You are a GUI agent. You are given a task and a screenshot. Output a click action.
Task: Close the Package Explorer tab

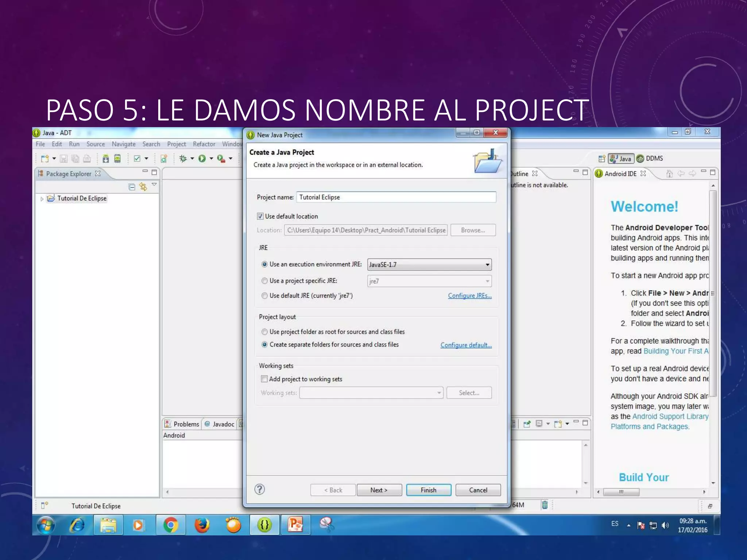point(98,174)
